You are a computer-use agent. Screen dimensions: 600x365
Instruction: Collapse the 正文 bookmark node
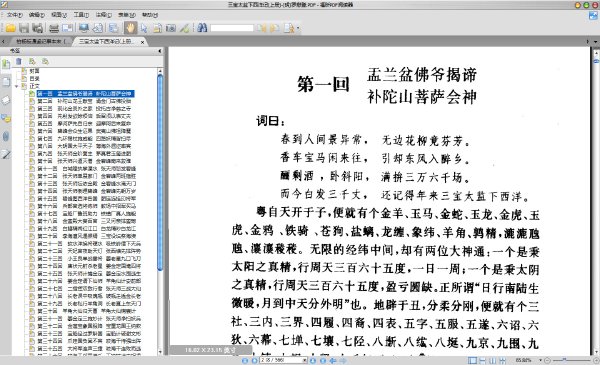(x=16, y=86)
